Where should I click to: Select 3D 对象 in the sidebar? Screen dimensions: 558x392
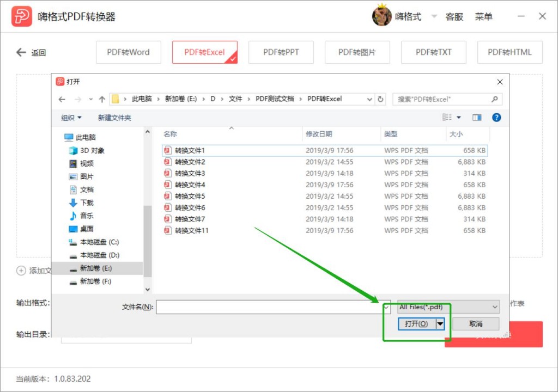tap(87, 150)
